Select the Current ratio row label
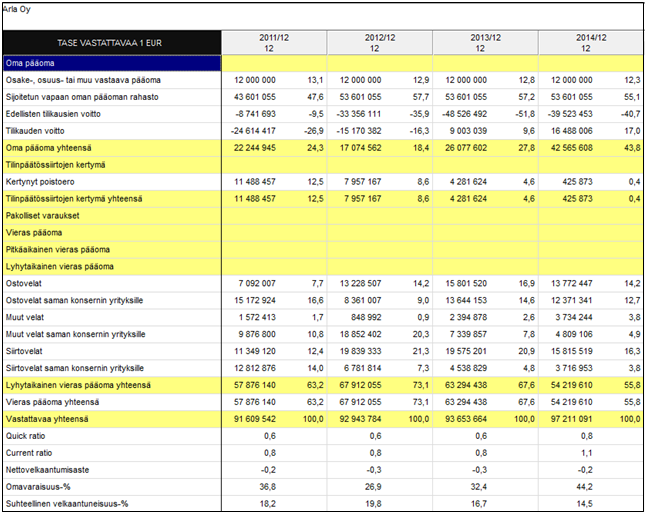The width and height of the screenshot is (645, 513). tap(29, 453)
